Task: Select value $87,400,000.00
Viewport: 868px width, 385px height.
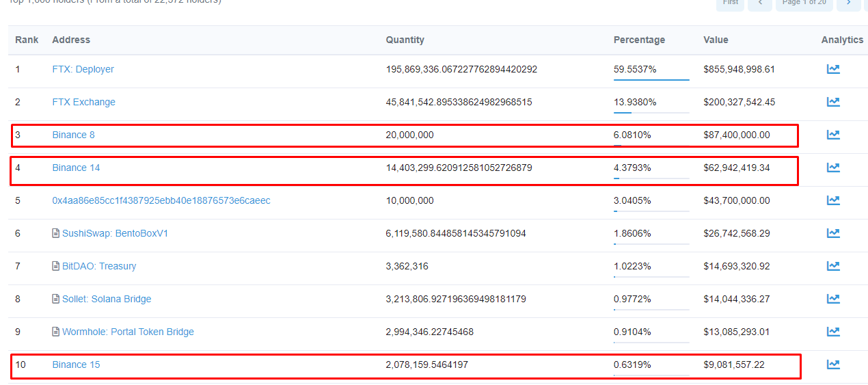Action: point(736,135)
